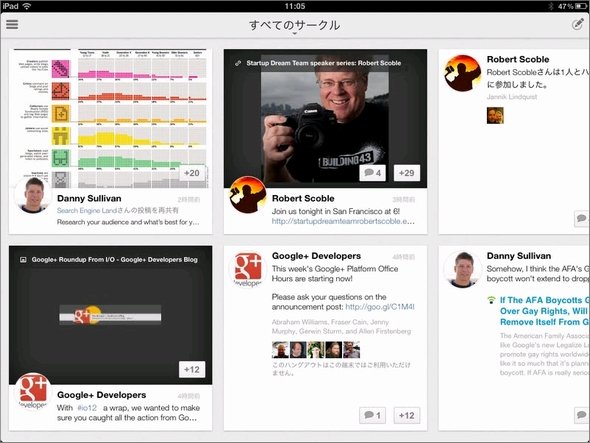Tap +29 on Robert Scoble photo post
Screen dimensions: 590x443
[407, 173]
